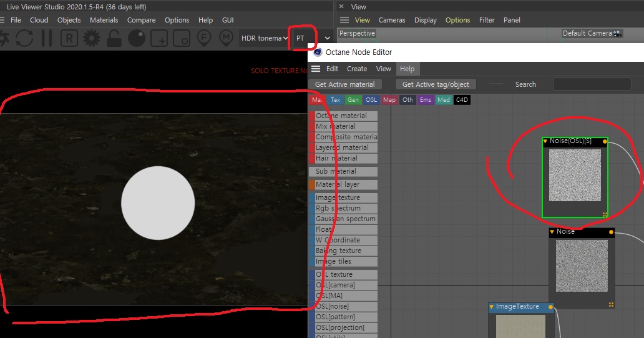
Task: Open the Cloud menu
Action: (39, 20)
